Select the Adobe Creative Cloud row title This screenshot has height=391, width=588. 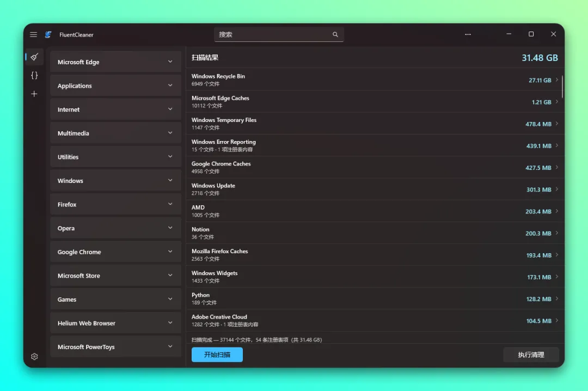click(219, 317)
